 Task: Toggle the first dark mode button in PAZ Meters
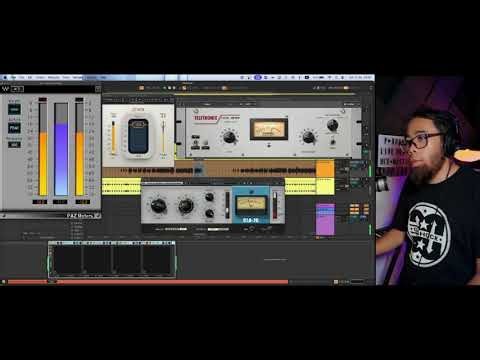pyautogui.click(x=14, y=109)
